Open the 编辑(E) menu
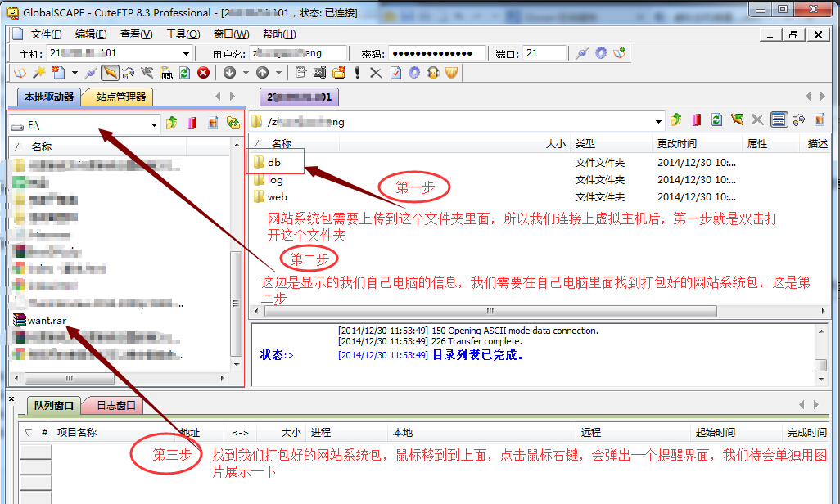 (x=91, y=34)
